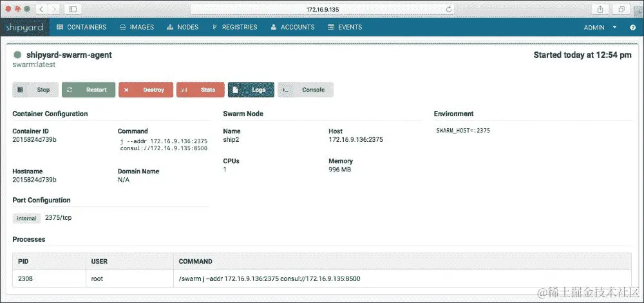
Task: Reload the page with refresh icon
Action: 449,9
